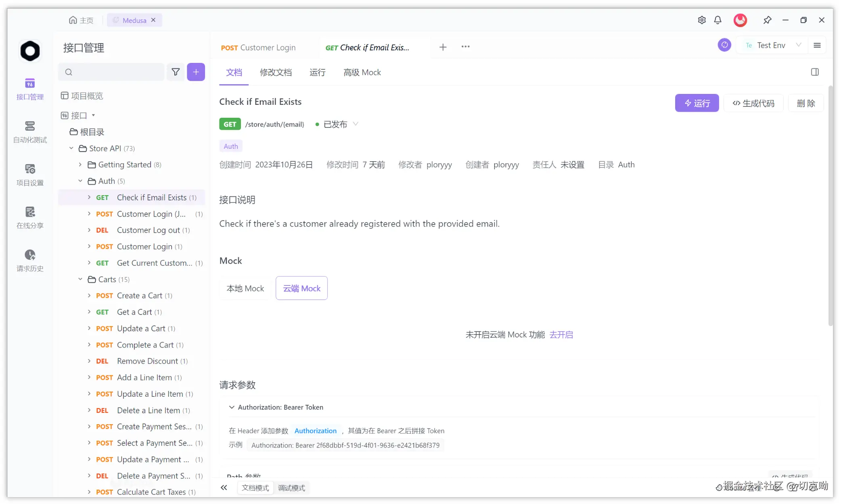This screenshot has width=841, height=504.
Task: Open the settings gear icon
Action: click(702, 20)
